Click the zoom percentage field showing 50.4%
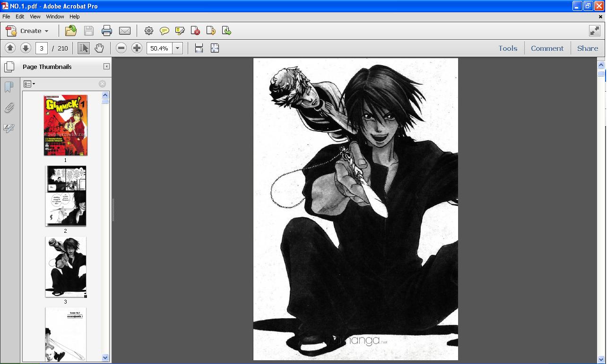 (159, 48)
